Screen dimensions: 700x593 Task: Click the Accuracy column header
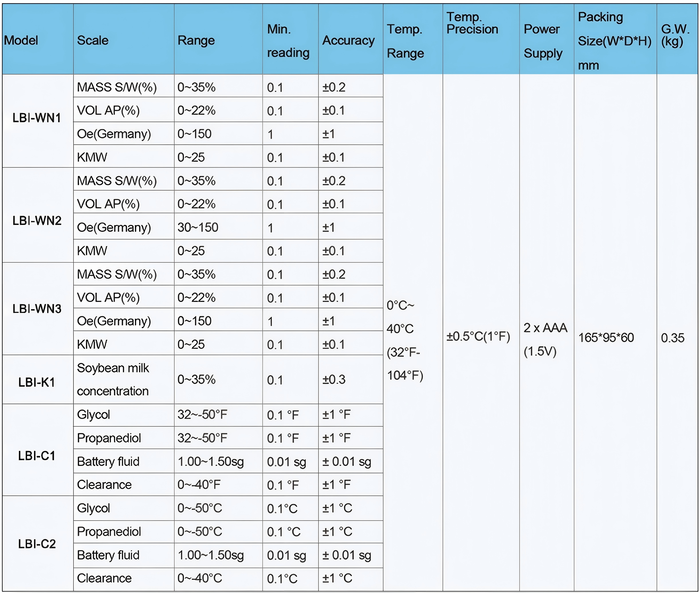(x=348, y=40)
